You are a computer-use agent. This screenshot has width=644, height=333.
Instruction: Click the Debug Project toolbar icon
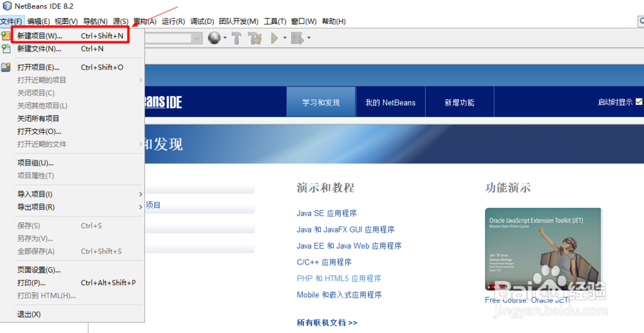(298, 38)
